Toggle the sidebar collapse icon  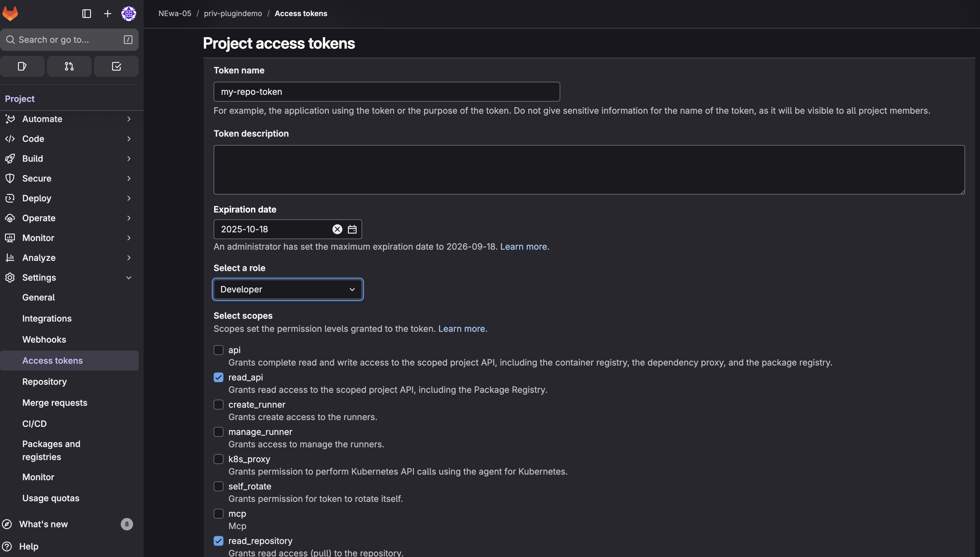[x=87, y=14]
